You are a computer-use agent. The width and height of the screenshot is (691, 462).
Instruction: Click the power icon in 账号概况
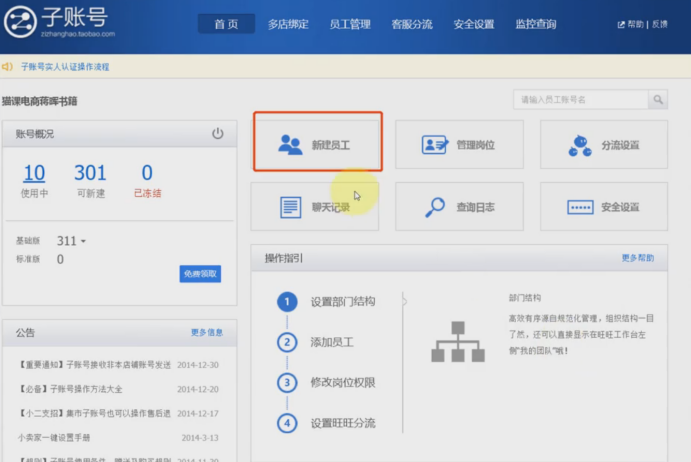(x=218, y=133)
